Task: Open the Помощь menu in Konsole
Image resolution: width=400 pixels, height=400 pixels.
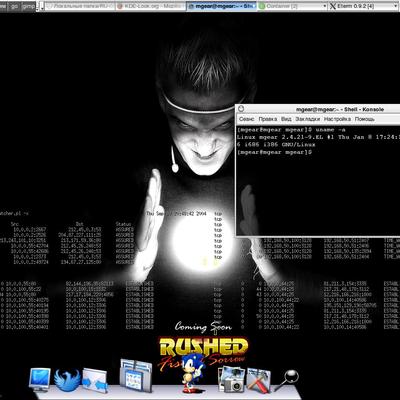Action: tap(365, 119)
